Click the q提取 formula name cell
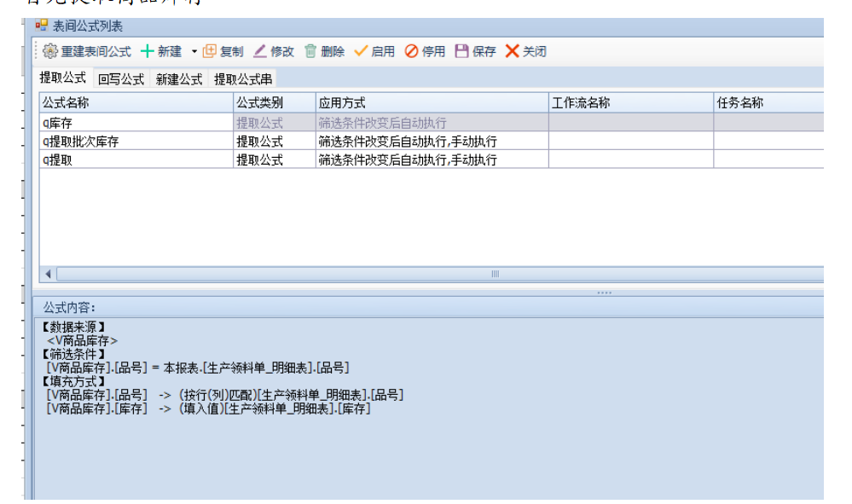Screen dimensions: 852x504 point(136,159)
